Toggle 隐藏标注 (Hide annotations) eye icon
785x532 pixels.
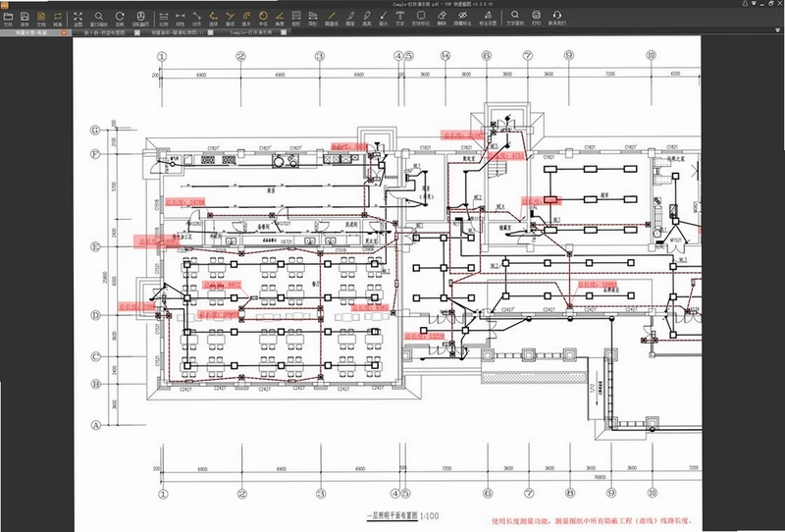[x=462, y=19]
